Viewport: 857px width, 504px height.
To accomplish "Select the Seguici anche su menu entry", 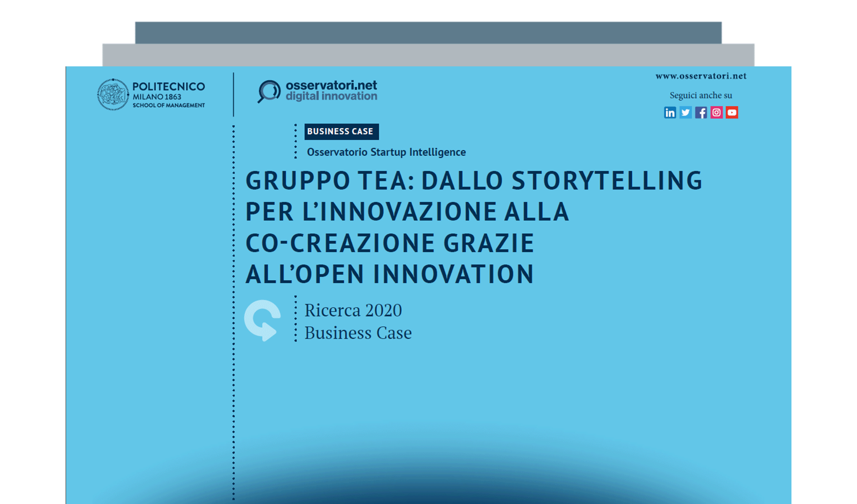I will (x=701, y=95).
